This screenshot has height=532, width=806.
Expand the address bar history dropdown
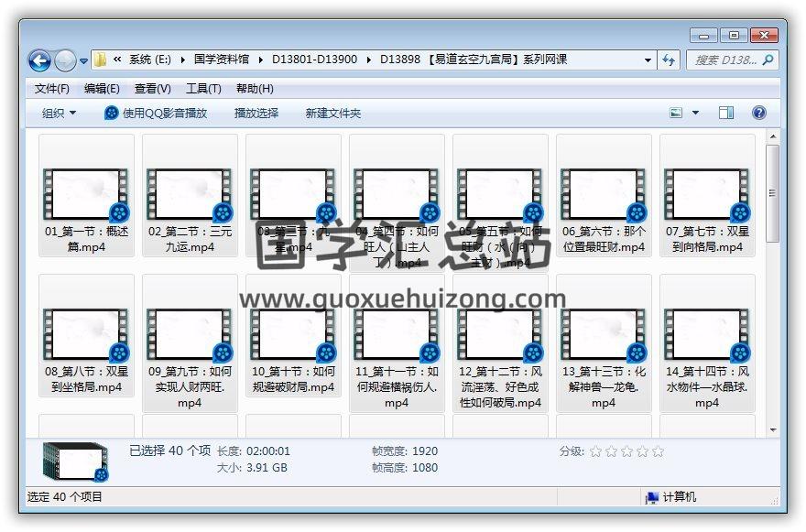coord(648,60)
